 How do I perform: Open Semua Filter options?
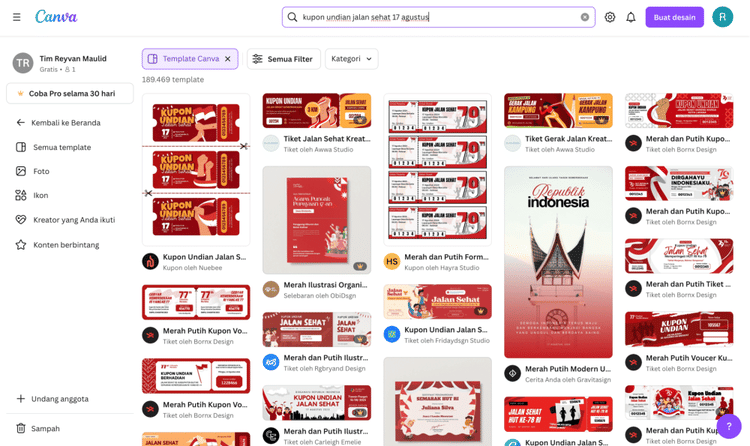click(x=284, y=59)
